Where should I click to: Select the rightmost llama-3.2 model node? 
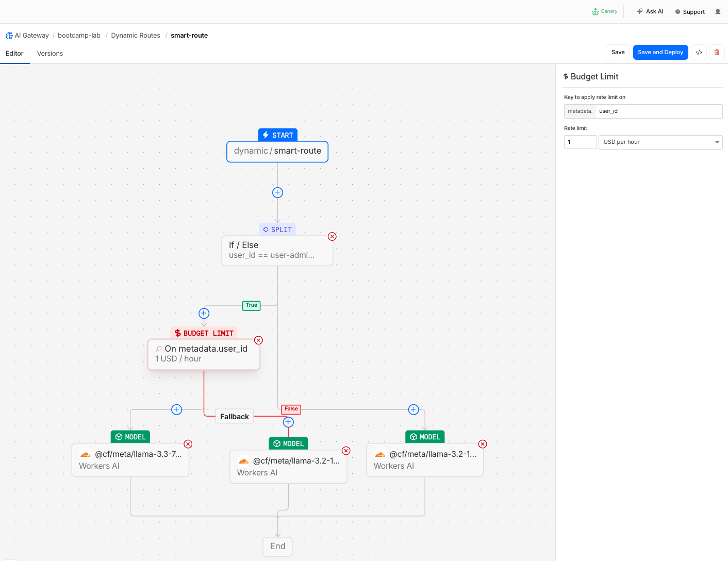[x=425, y=460]
